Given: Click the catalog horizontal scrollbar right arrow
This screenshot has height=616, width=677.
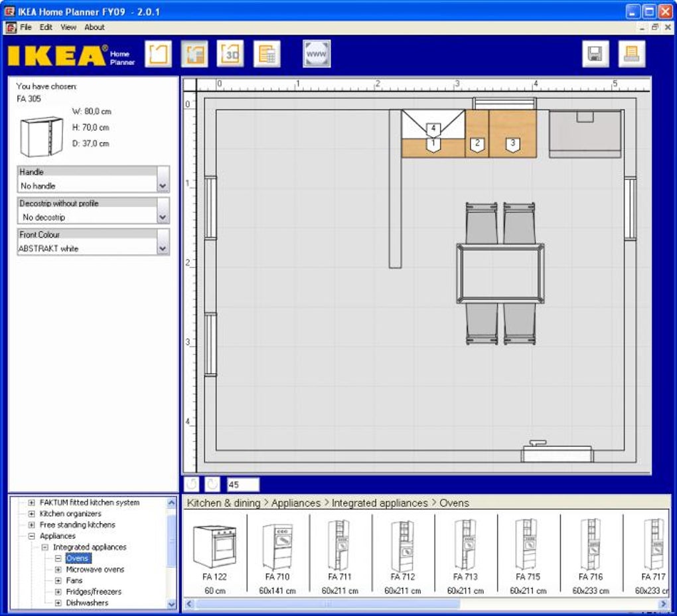Looking at the screenshot, I should coord(664,603).
